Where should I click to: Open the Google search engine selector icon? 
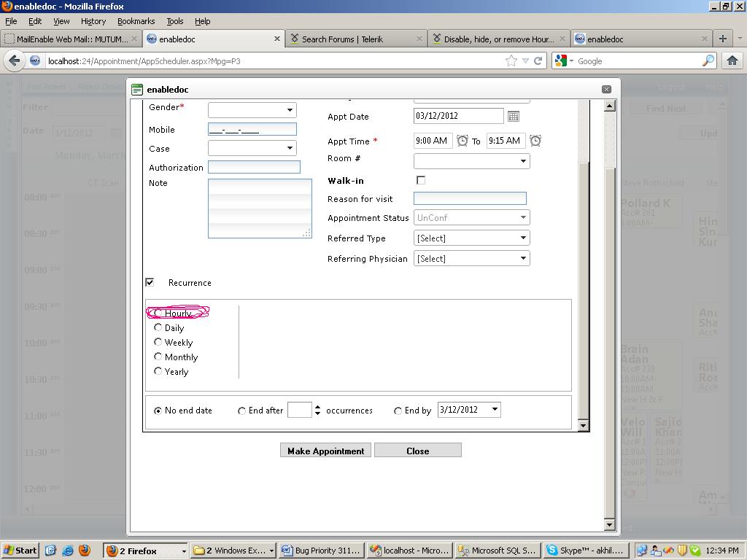point(564,61)
